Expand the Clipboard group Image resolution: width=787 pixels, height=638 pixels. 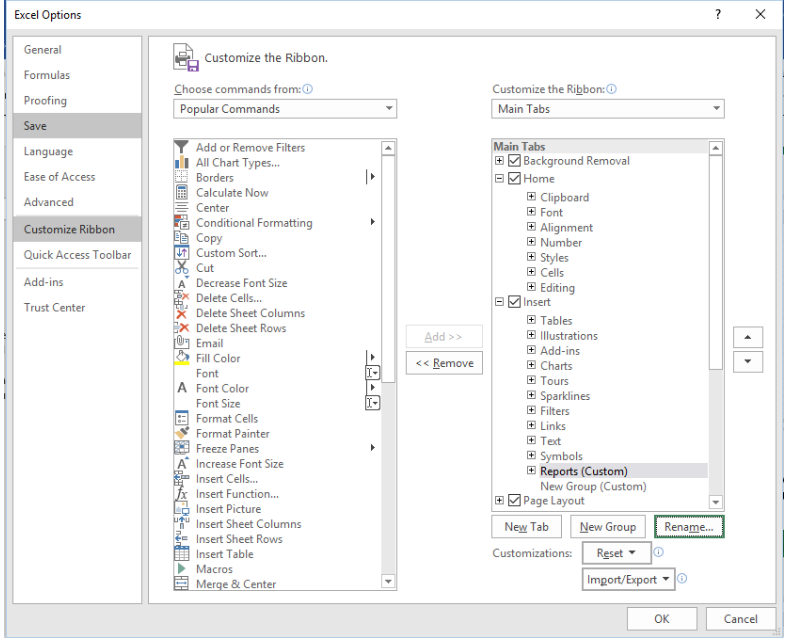pyautogui.click(x=531, y=196)
